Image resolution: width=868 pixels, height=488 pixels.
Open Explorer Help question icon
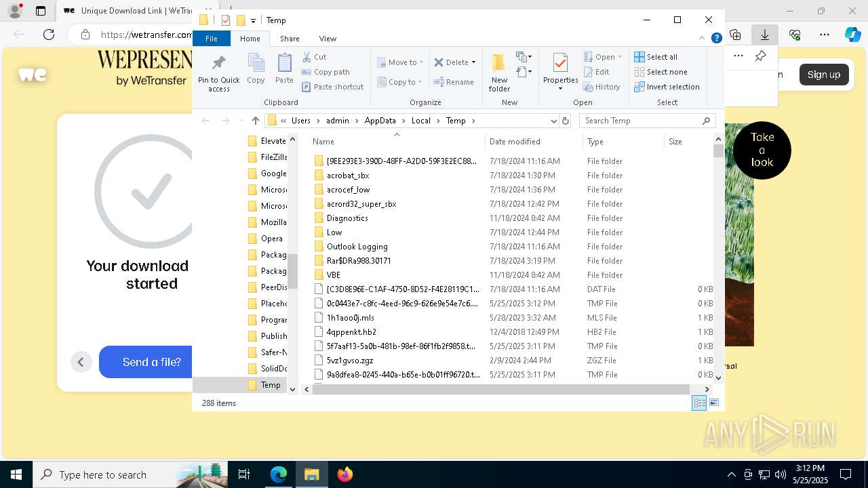coord(716,39)
